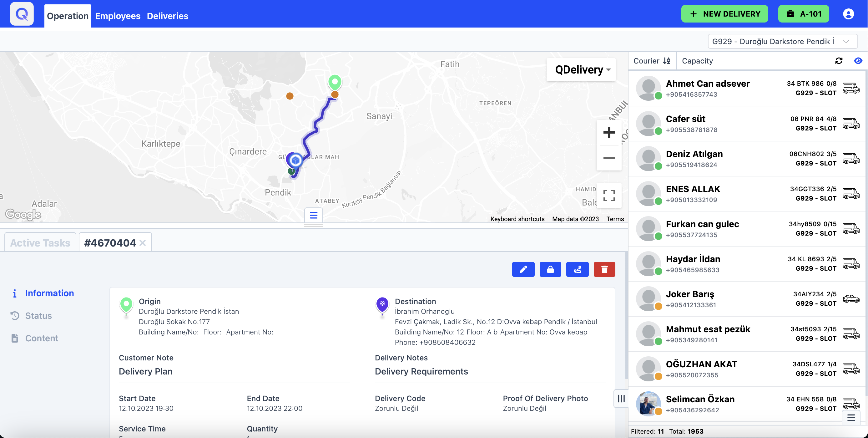Image resolution: width=868 pixels, height=438 pixels.
Task: Toggle courier visibility with the eye icon
Action: (x=858, y=61)
